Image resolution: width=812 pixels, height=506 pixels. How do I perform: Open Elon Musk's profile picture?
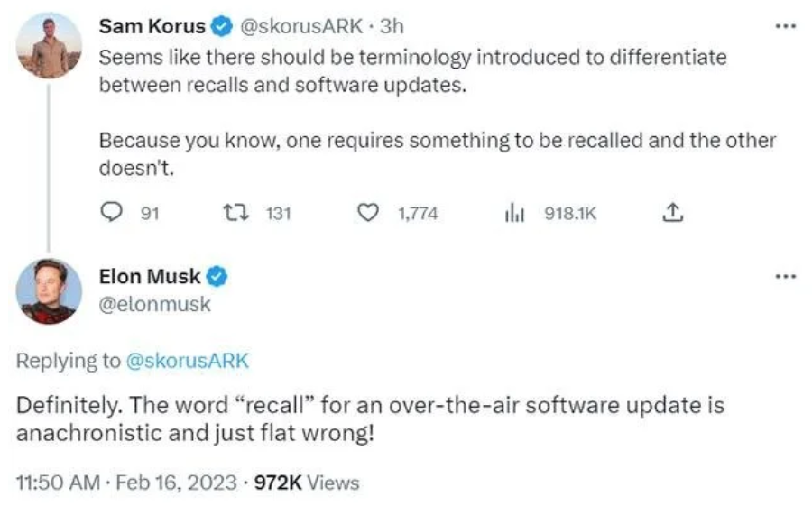coord(50,291)
